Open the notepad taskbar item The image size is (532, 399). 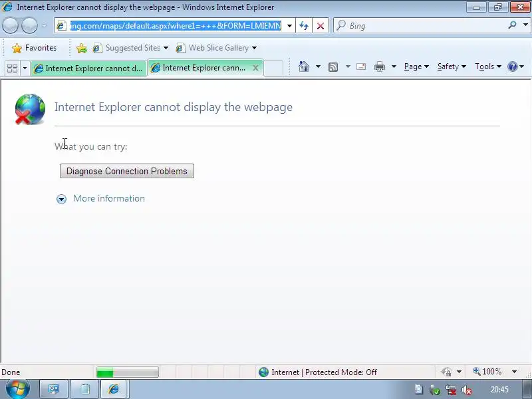pyautogui.click(x=85, y=389)
